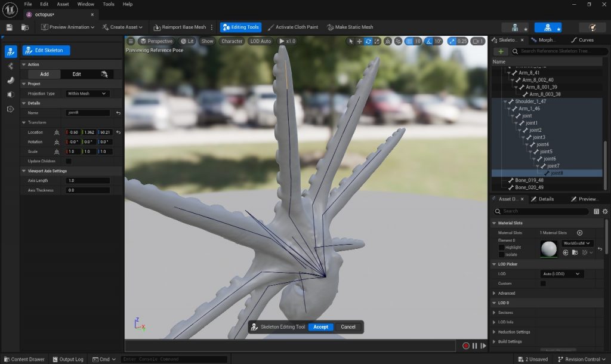Image resolution: width=611 pixels, height=364 pixels.
Task: Open the viewport hamburger options menu
Action: (131, 41)
